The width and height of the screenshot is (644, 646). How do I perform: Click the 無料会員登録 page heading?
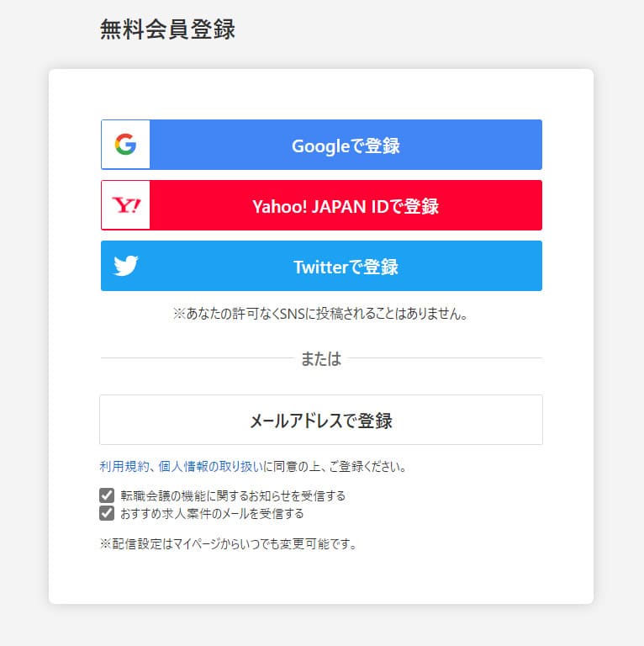coord(167,29)
